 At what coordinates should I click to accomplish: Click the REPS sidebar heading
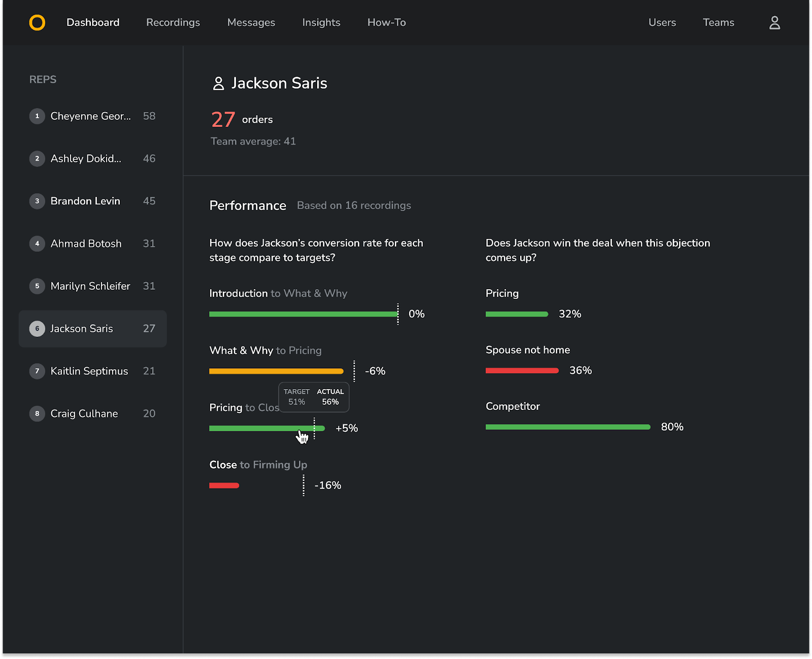point(43,80)
